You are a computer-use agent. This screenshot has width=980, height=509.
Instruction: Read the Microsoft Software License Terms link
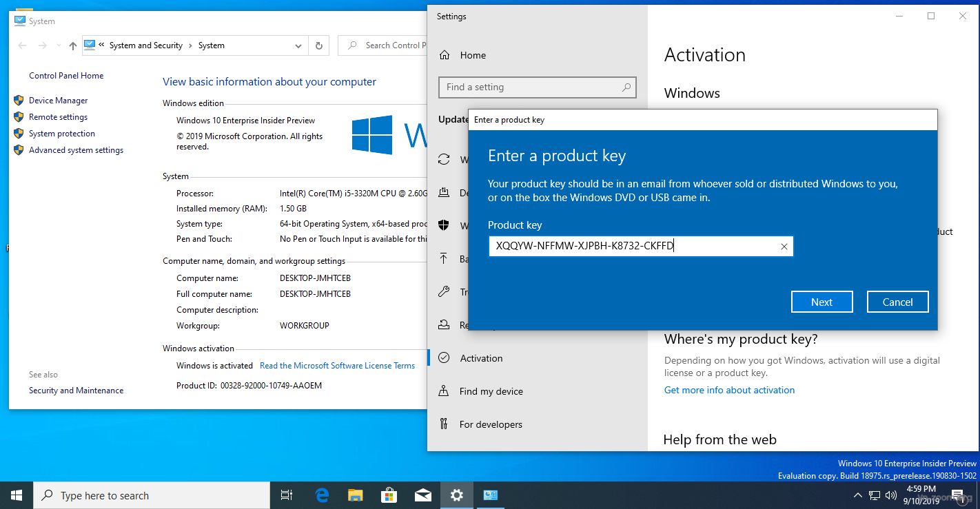pyautogui.click(x=337, y=366)
